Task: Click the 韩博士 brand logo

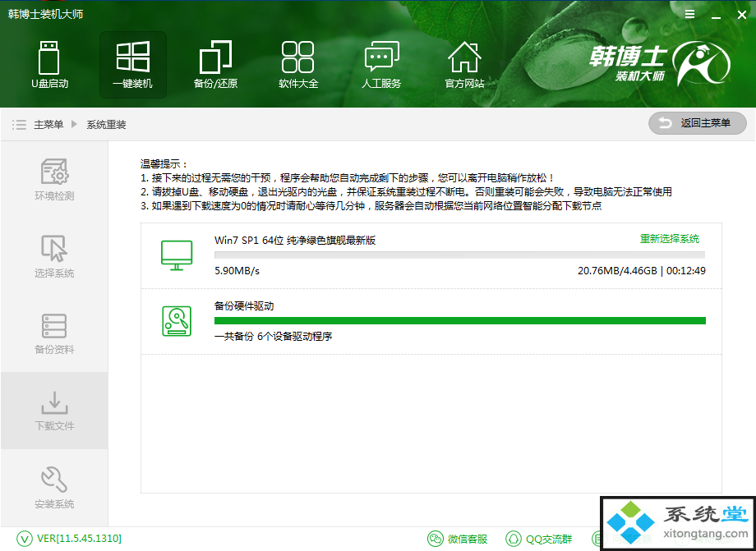Action: [660, 63]
